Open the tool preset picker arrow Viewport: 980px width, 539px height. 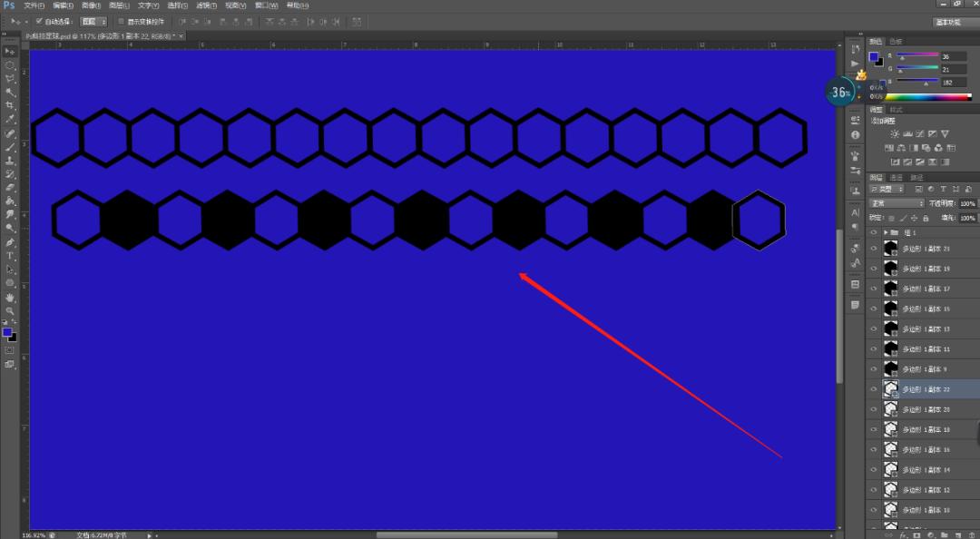click(25, 21)
